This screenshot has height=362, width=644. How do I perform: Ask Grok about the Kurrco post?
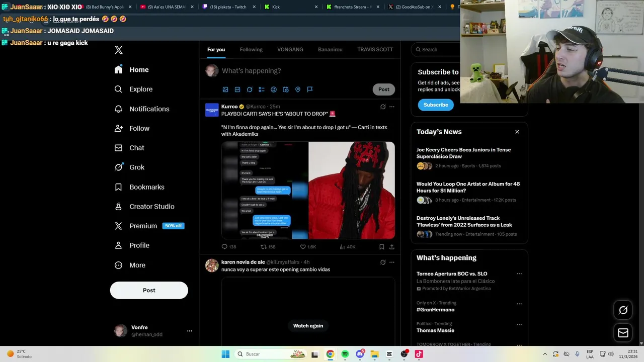(383, 107)
